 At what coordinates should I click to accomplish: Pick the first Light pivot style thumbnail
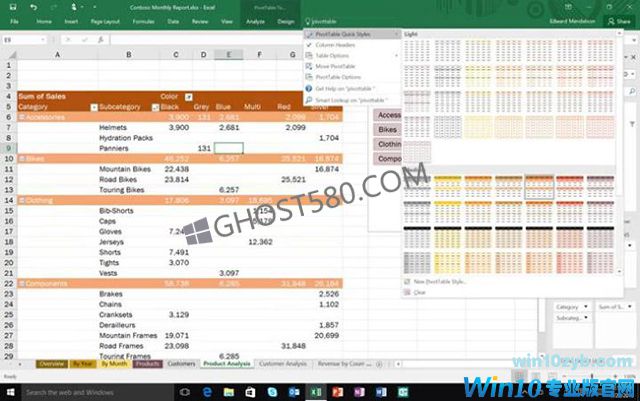417,51
